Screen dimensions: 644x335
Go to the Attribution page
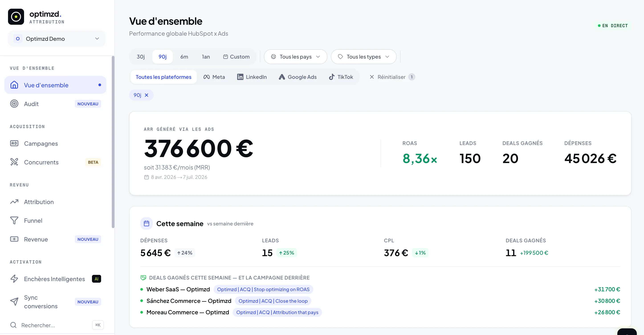pyautogui.click(x=55, y=202)
